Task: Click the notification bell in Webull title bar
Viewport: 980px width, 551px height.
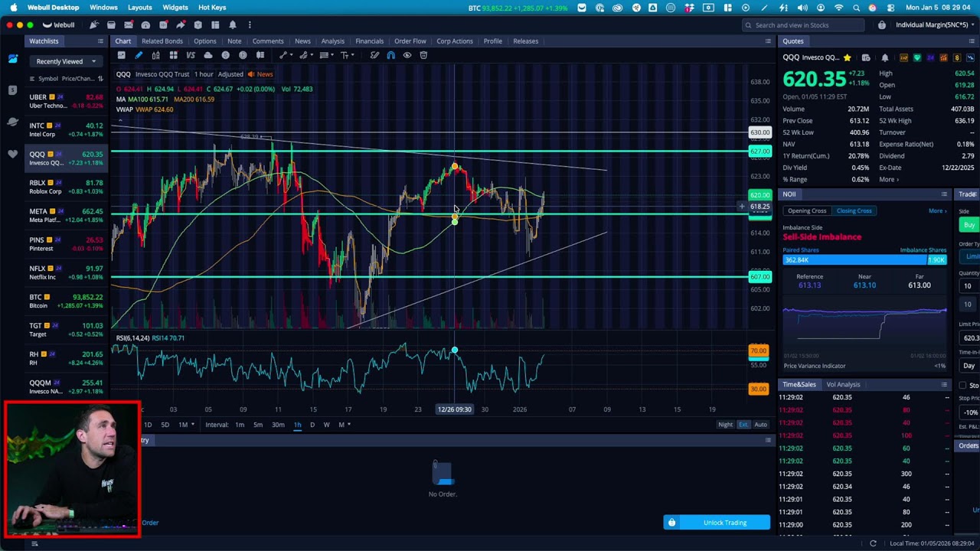Action: coord(233,24)
